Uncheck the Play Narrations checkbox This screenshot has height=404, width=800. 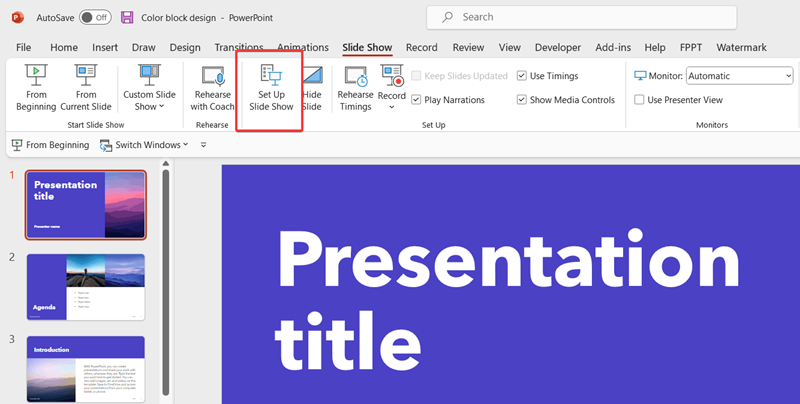[417, 99]
